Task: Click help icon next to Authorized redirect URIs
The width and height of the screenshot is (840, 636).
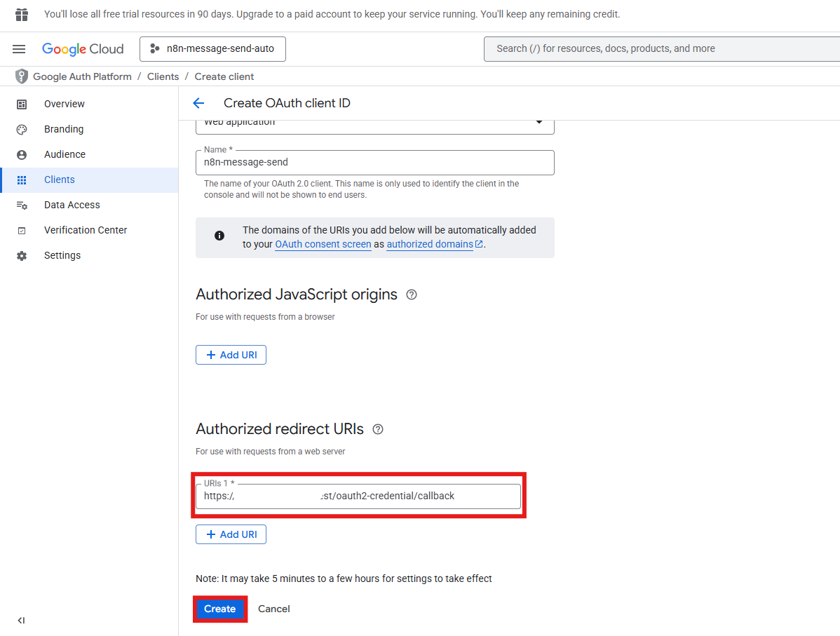Action: pyautogui.click(x=378, y=429)
